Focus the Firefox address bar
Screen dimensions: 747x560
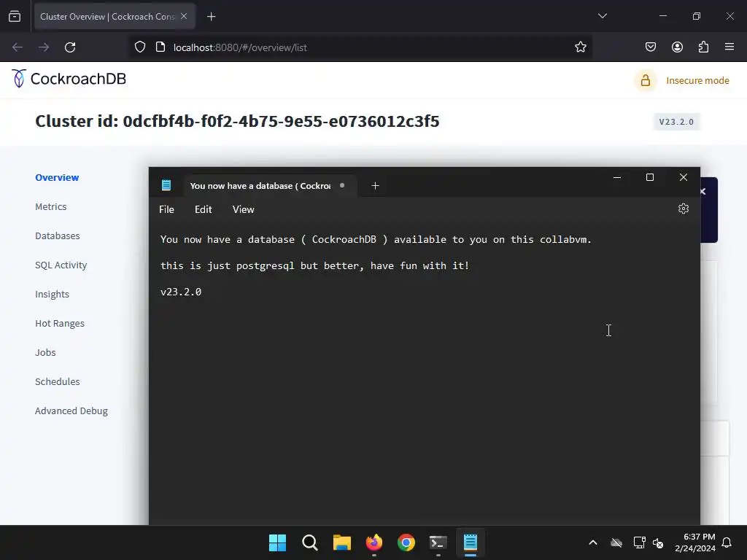click(x=362, y=47)
